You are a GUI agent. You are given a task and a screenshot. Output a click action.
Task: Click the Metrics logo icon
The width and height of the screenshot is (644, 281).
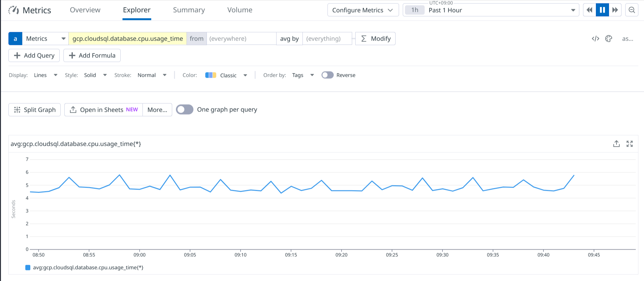13,10
